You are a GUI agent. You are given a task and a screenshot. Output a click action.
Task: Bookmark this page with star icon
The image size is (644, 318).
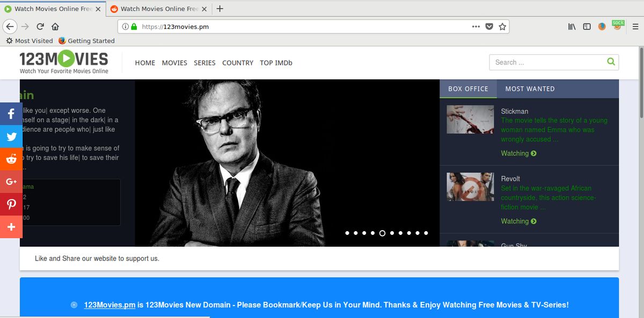coord(502,26)
